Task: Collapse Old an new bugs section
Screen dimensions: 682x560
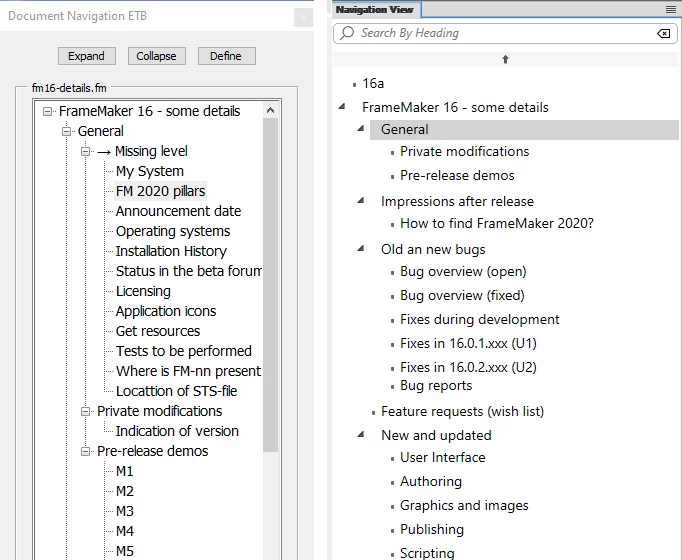Action: [361, 249]
